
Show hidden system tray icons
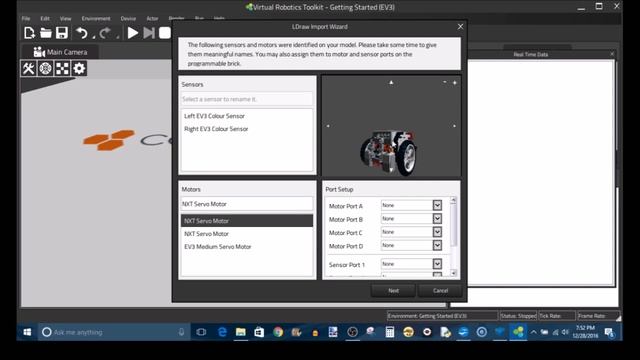pyautogui.click(x=533, y=332)
